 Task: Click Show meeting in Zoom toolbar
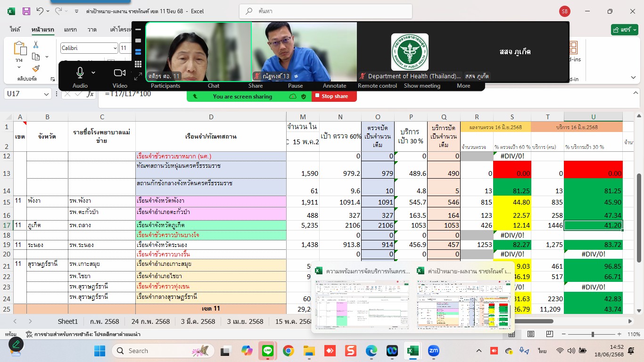[x=422, y=86]
